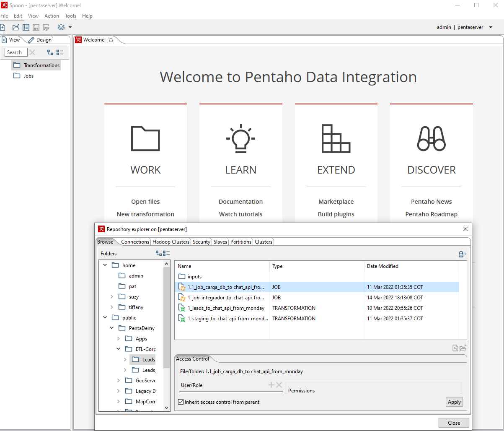Screen dimensions: 504x431
Task: Collapse the home folder in repository tree
Action: coord(105,265)
